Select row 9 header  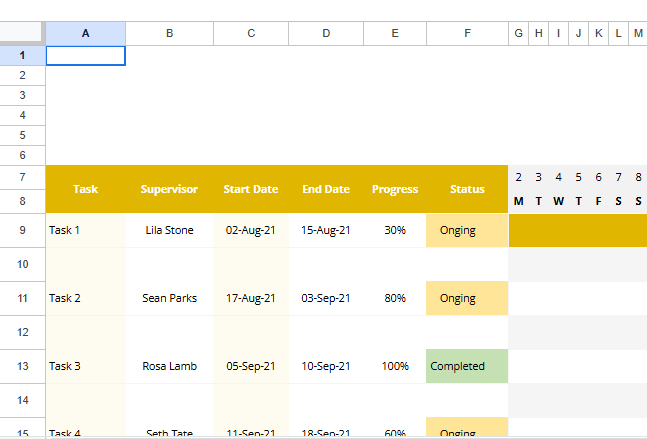22,230
